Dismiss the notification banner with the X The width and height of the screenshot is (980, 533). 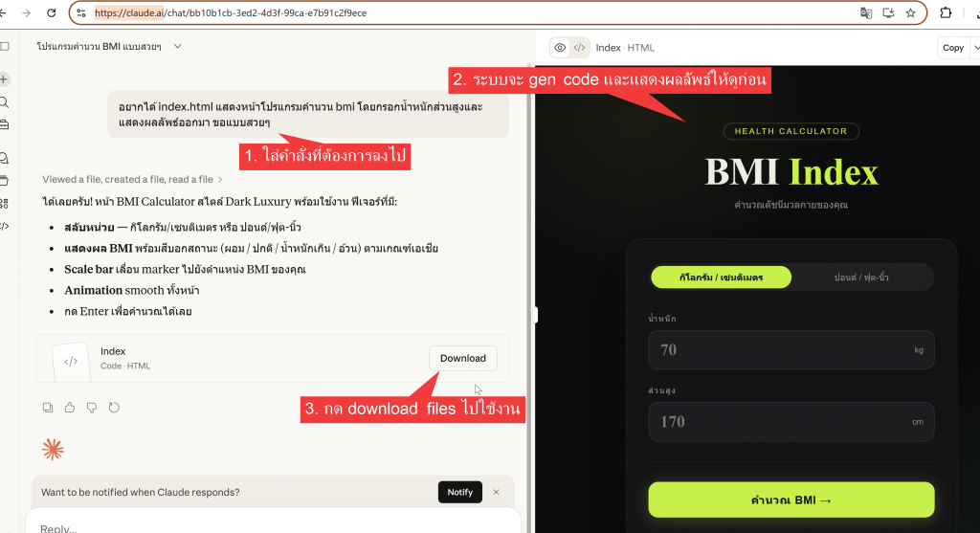coord(496,492)
